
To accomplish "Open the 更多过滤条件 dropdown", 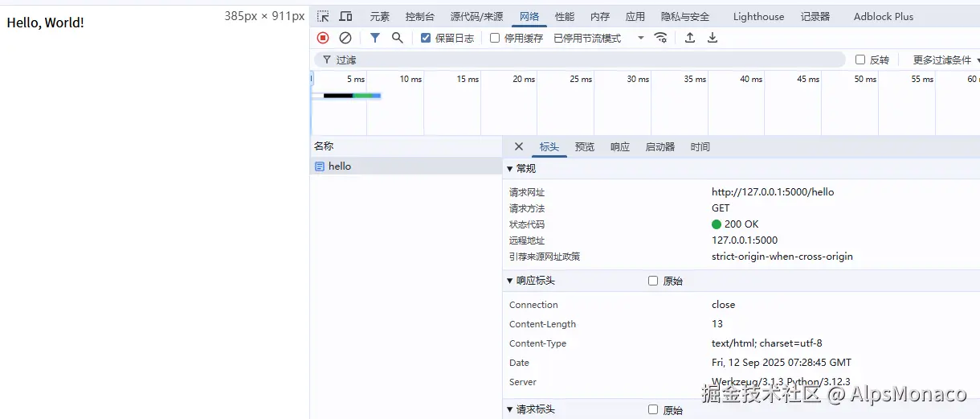I will (x=947, y=60).
